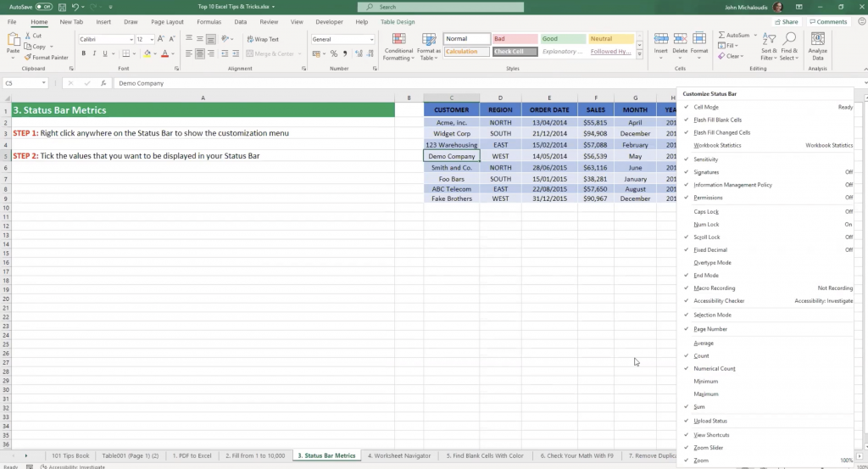Click the Undo arrow
The height and width of the screenshot is (469, 868).
(x=75, y=7)
